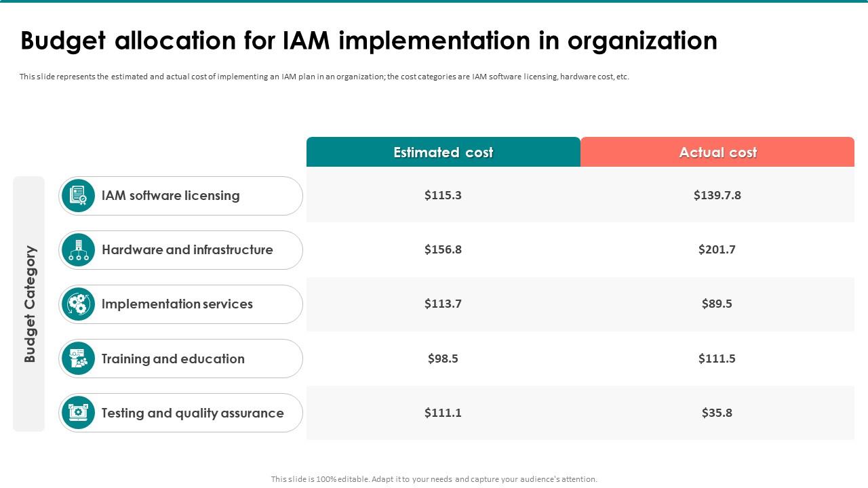Click the footer text about slide being editable
Screen dimensions: 868x488
[434, 479]
